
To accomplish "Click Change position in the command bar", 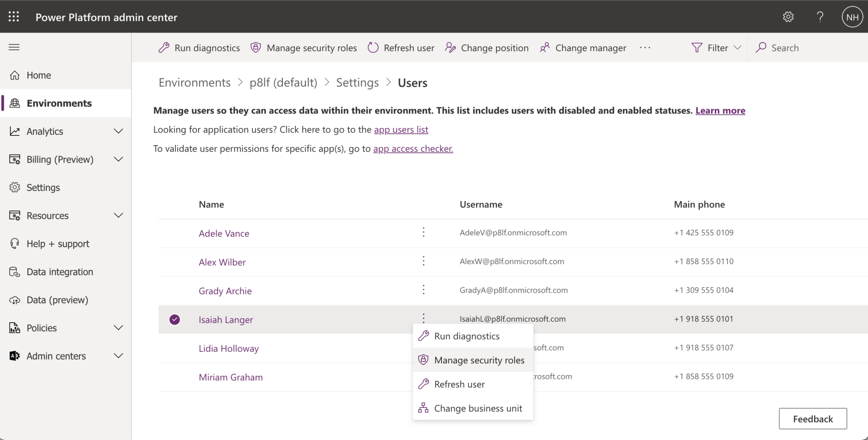I will pos(487,48).
